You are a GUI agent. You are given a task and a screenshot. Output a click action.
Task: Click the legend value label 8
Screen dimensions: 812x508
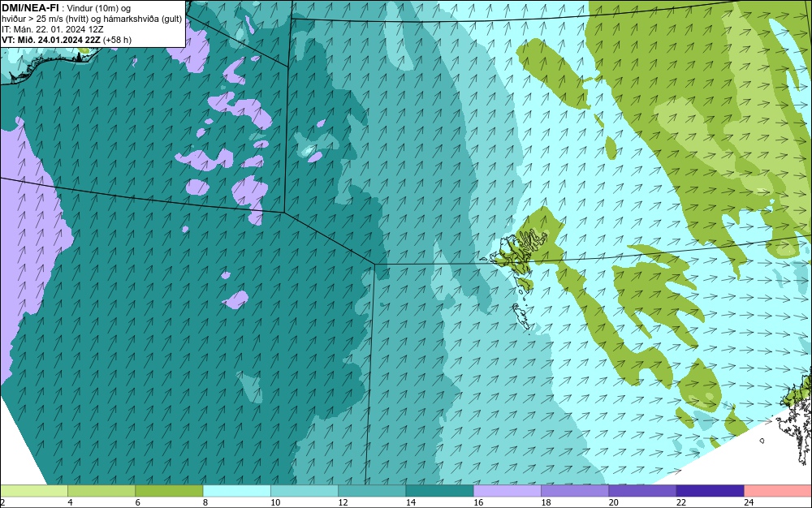(x=205, y=502)
